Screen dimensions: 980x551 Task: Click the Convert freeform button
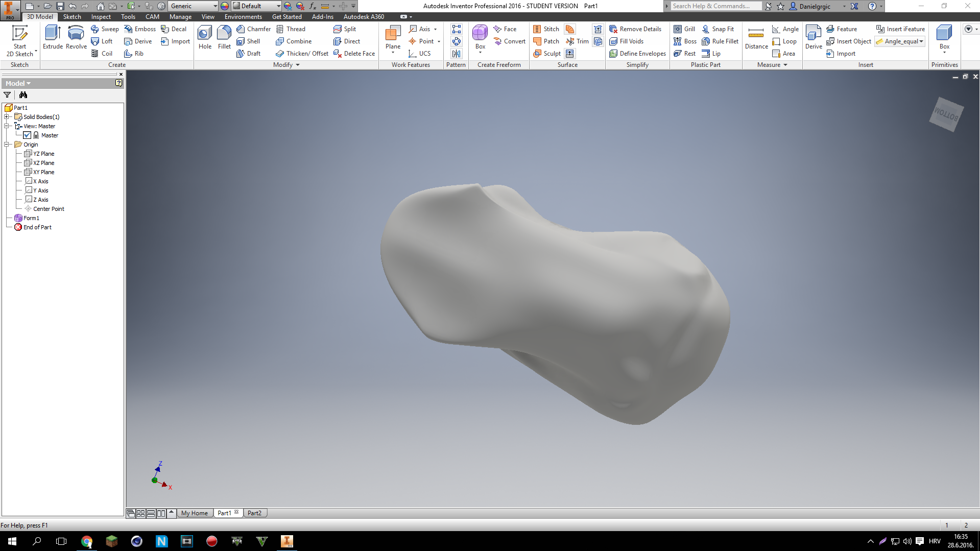pos(510,41)
